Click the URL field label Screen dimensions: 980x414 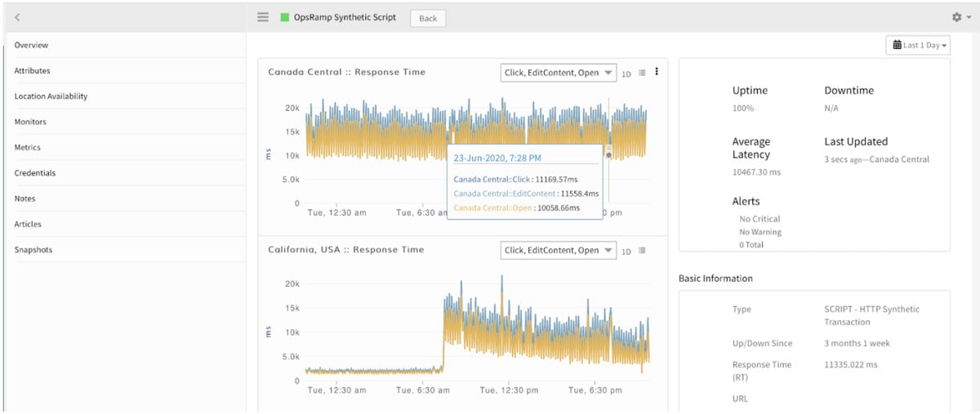740,398
